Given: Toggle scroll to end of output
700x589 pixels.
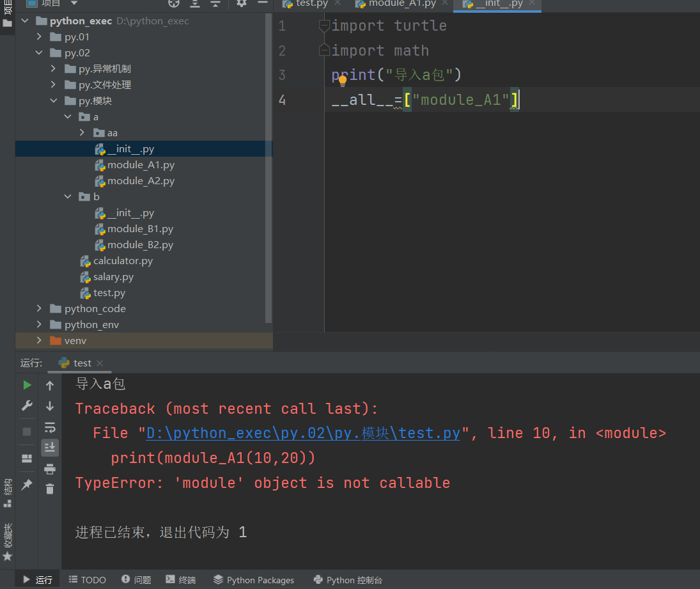Looking at the screenshot, I should (50, 447).
